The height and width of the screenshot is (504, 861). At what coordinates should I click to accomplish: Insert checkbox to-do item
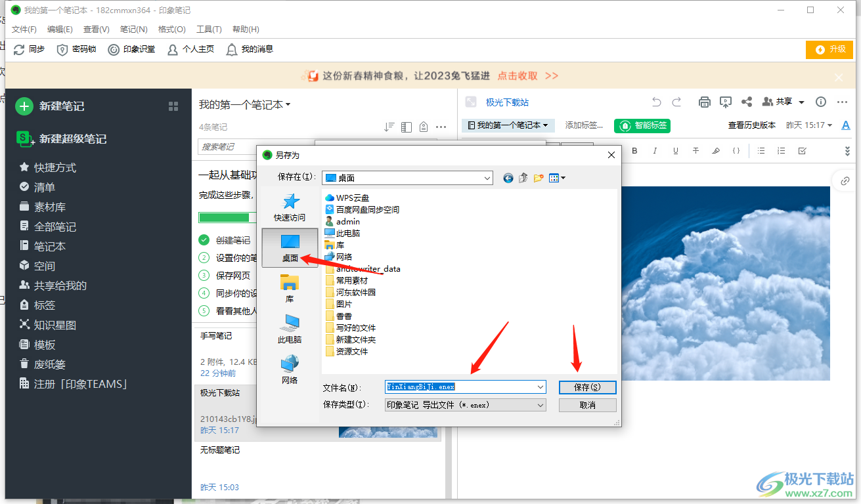[802, 151]
